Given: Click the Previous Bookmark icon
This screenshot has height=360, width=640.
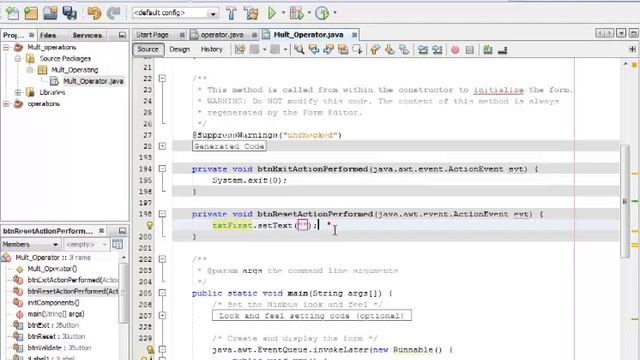Looking at the screenshot, I should [x=375, y=50].
